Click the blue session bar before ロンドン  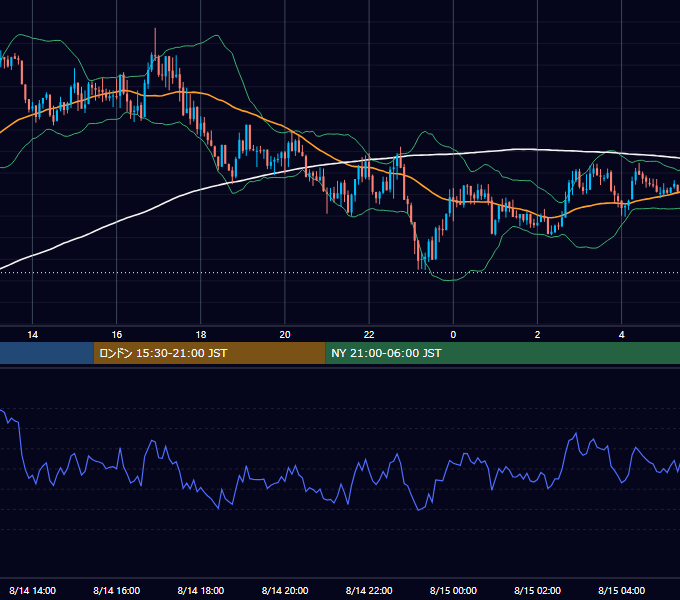(47, 353)
